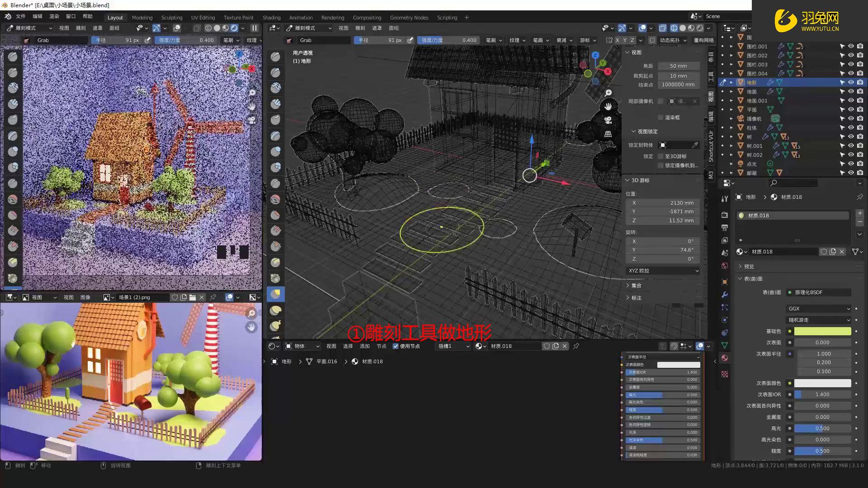Click 原理化BSDF surface shader button
Screen dimensions: 868x488
pyautogui.click(x=819, y=292)
